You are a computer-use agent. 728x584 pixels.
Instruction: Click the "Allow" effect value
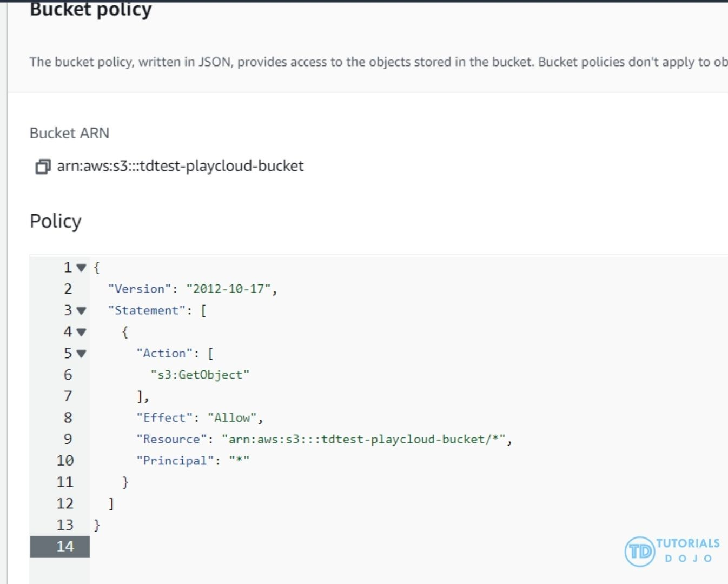click(232, 418)
